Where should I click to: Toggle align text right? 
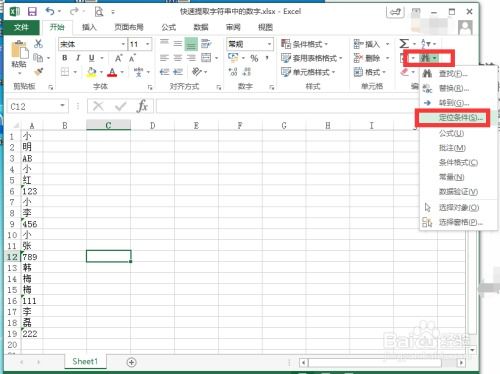[x=191, y=58]
